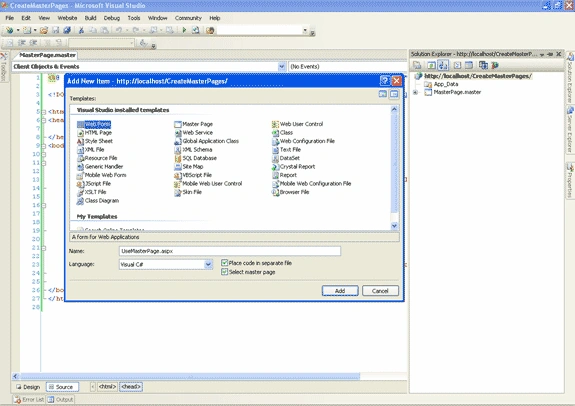Viewport: 575px width, 406px height.
Task: Click the templates list scrollbar down arrow
Action: coord(394,226)
